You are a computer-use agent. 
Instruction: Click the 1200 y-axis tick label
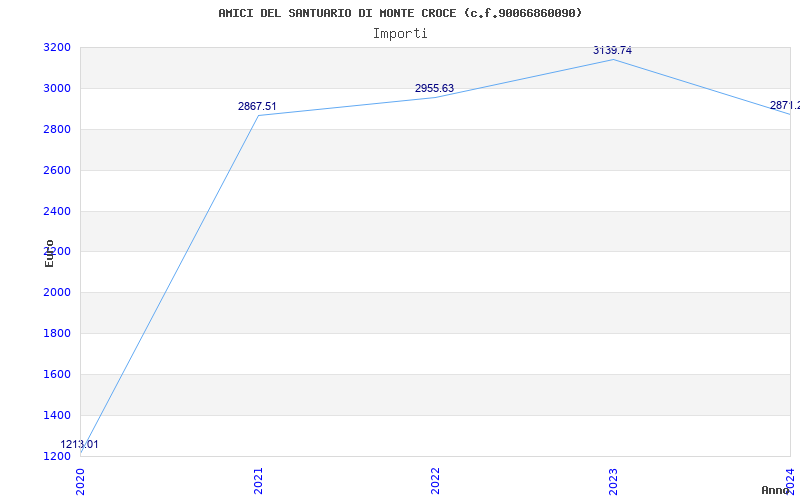(56, 456)
